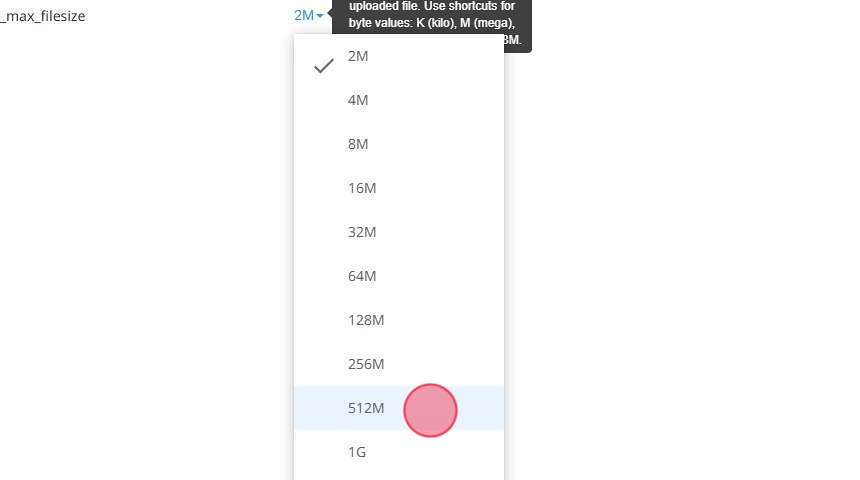The height and width of the screenshot is (480, 860).
Task: Select the 2M option in the list
Action: (358, 57)
